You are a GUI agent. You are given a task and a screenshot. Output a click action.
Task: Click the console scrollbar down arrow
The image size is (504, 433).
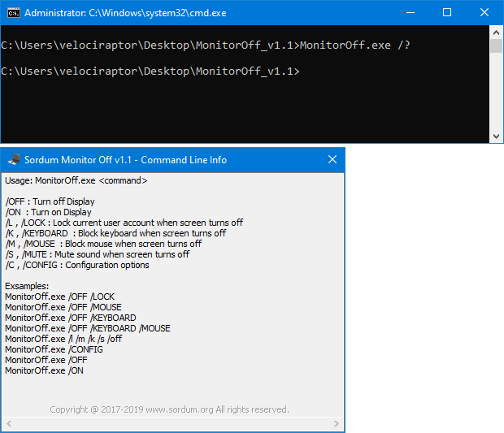[x=497, y=136]
